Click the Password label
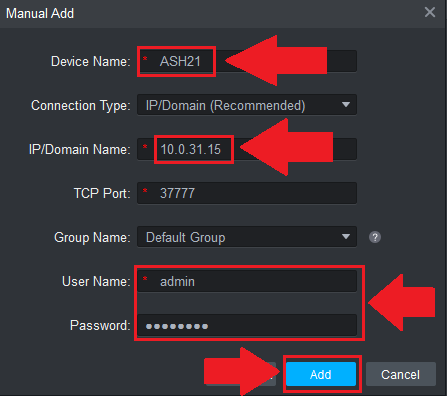The width and height of the screenshot is (447, 396). [x=100, y=325]
